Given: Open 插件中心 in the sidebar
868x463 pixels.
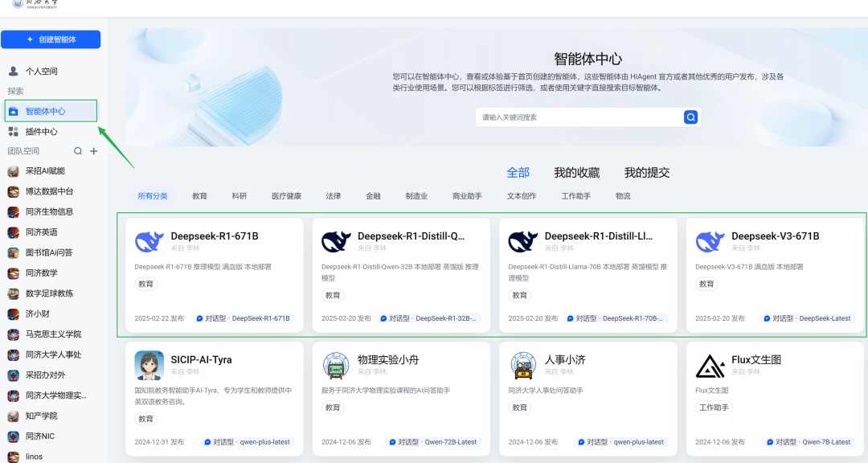Looking at the screenshot, I should pyautogui.click(x=41, y=132).
